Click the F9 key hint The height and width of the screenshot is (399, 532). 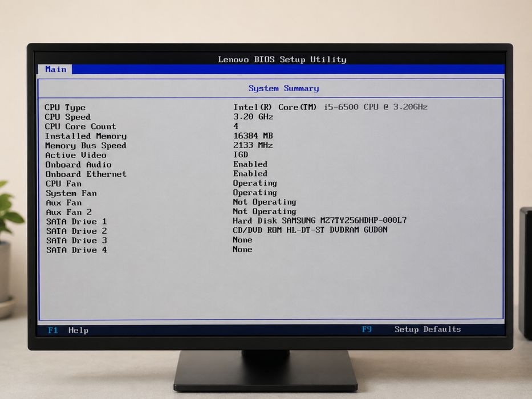pyautogui.click(x=367, y=329)
